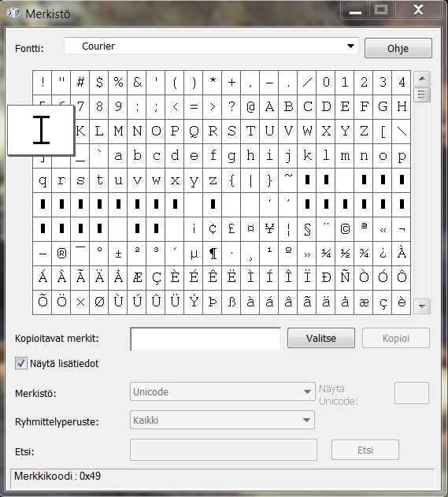The height and width of the screenshot is (497, 448).
Task: Select the one quarter ¼ character
Action: point(326,254)
